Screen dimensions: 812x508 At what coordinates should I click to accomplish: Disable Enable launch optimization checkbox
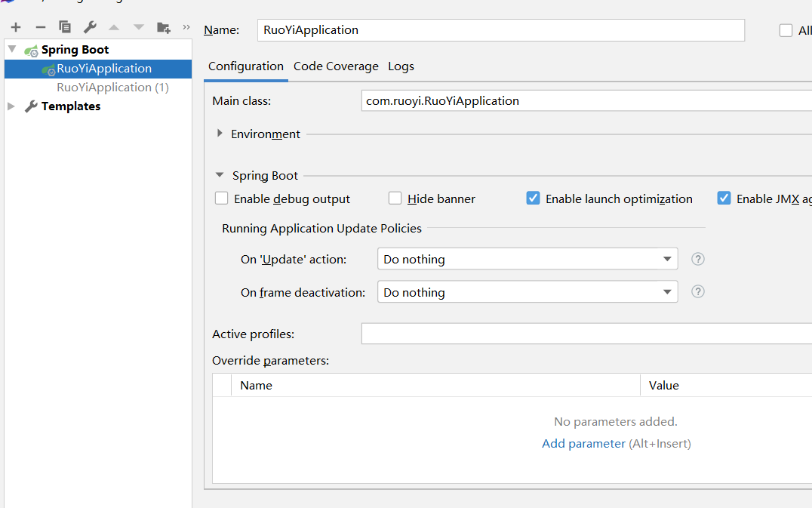(534, 199)
